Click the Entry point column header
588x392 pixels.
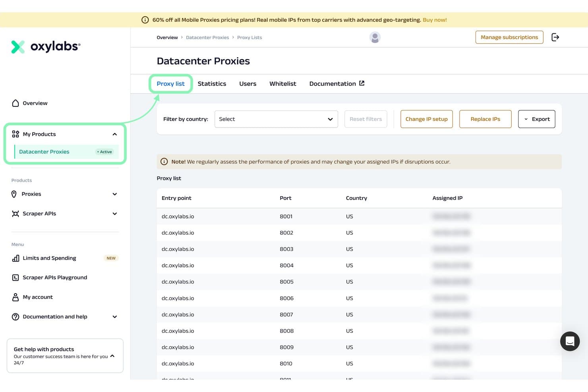(x=176, y=198)
